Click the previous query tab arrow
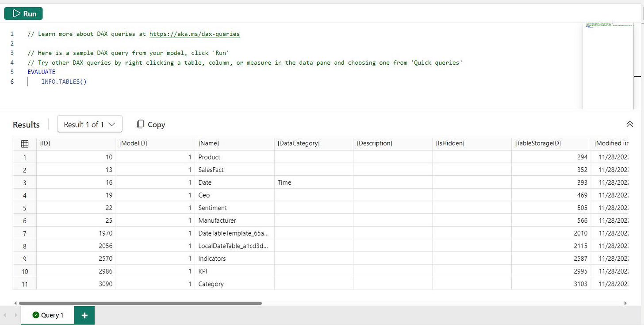This screenshot has width=644, height=325. pos(5,315)
